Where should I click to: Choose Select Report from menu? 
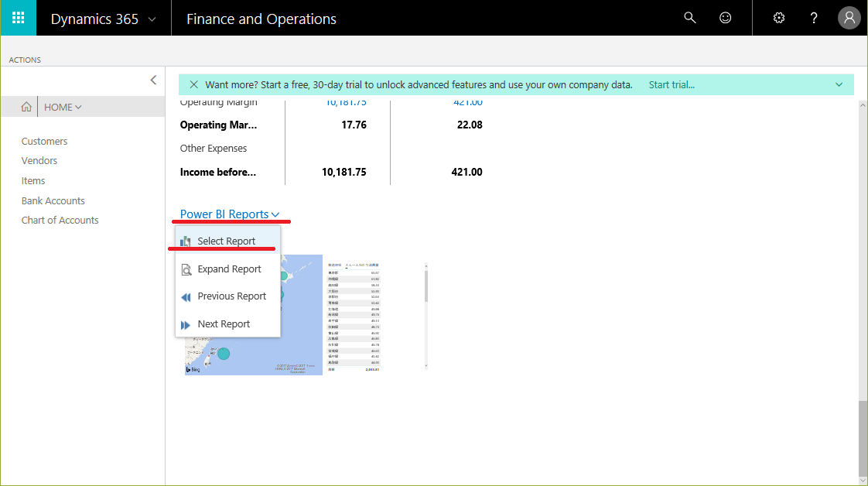coord(226,241)
